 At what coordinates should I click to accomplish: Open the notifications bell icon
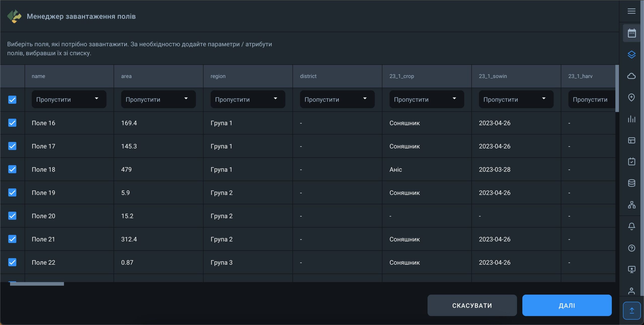tap(631, 226)
